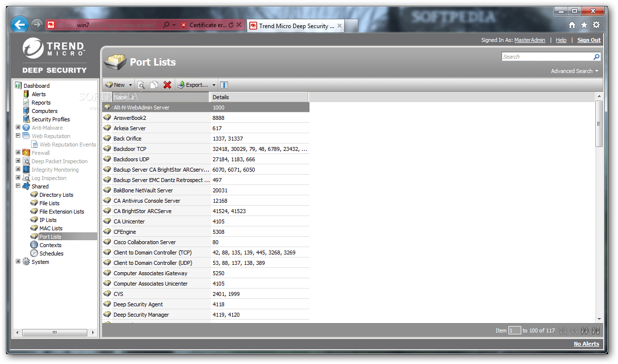The width and height of the screenshot is (618, 364).
Task: Focus the Search input field
Action: [547, 57]
